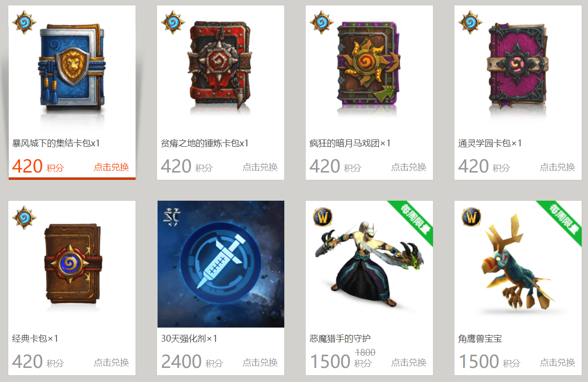Click 点击兑换 for 恶魔猎手的守护
The width and height of the screenshot is (588, 382).
tap(409, 363)
